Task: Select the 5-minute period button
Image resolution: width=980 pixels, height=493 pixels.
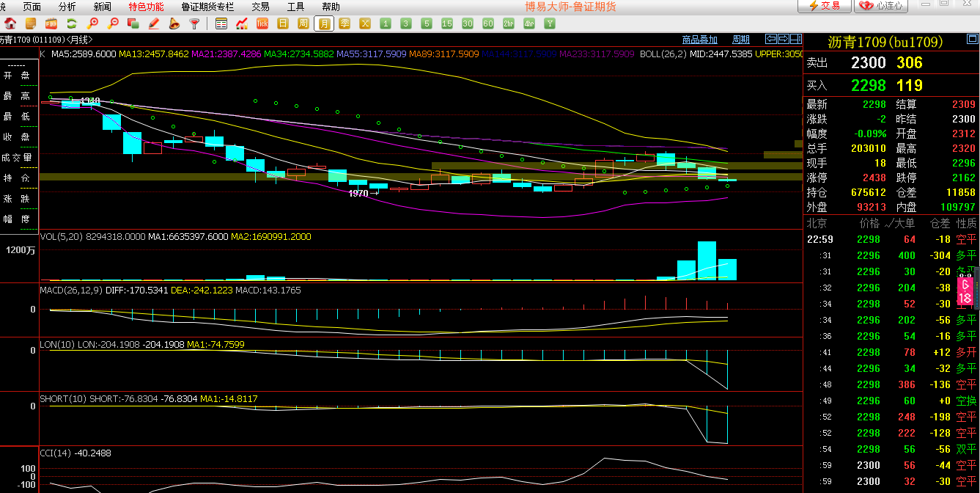Action: pyautogui.click(x=427, y=23)
